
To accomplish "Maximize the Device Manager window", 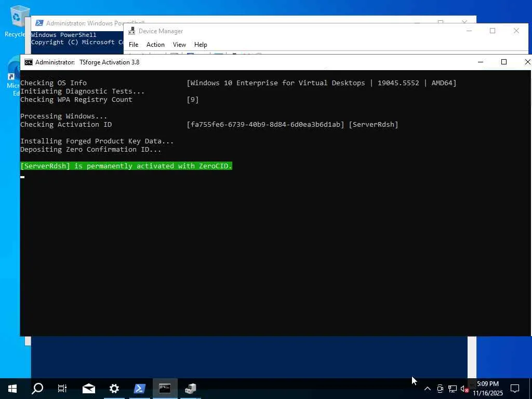I will pyautogui.click(x=493, y=31).
